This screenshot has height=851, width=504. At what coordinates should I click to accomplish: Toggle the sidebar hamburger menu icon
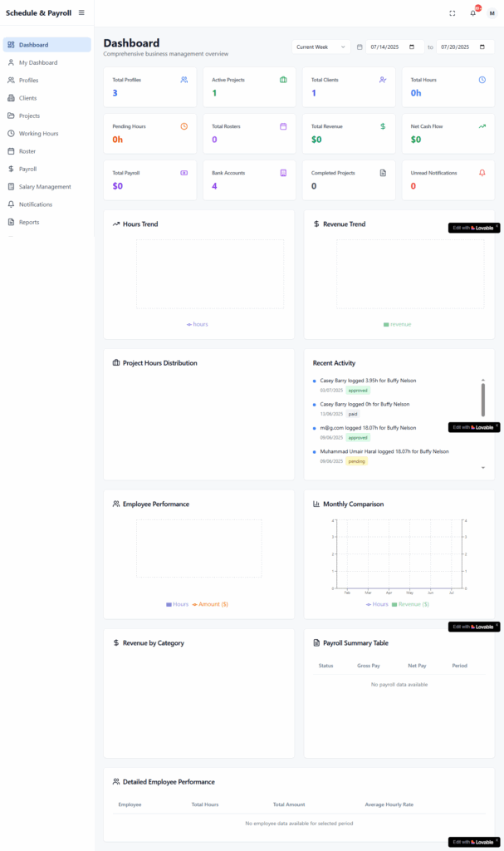[x=81, y=12]
